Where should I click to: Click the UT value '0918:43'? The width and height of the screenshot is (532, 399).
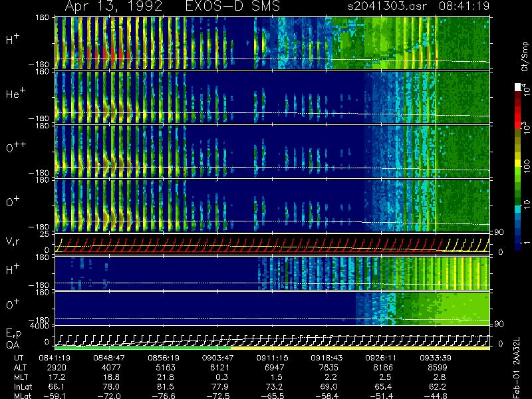tap(327, 358)
